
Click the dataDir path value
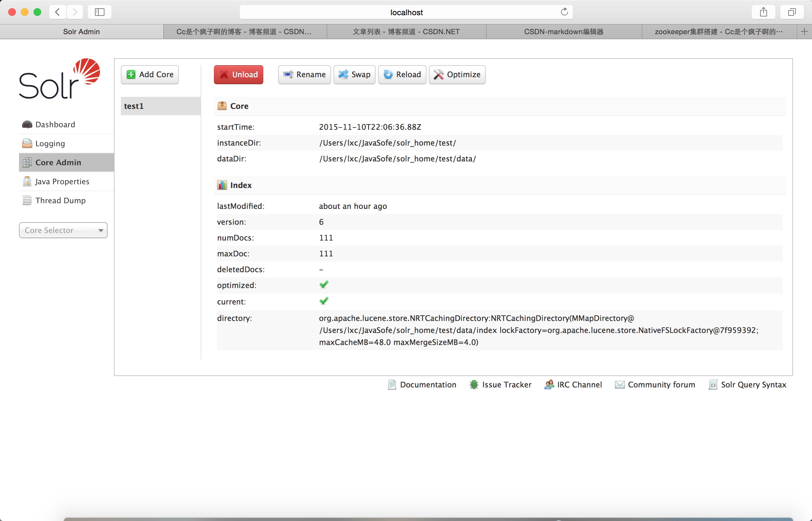click(x=397, y=159)
